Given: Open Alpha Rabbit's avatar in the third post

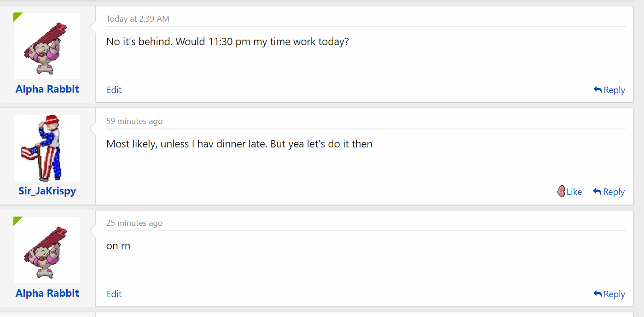Looking at the screenshot, I should coord(47,250).
